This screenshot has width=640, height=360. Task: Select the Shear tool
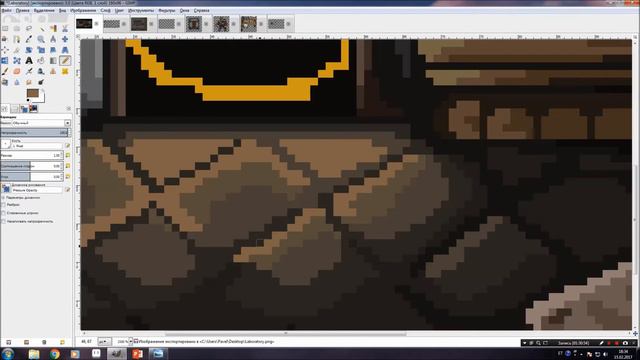[53, 50]
